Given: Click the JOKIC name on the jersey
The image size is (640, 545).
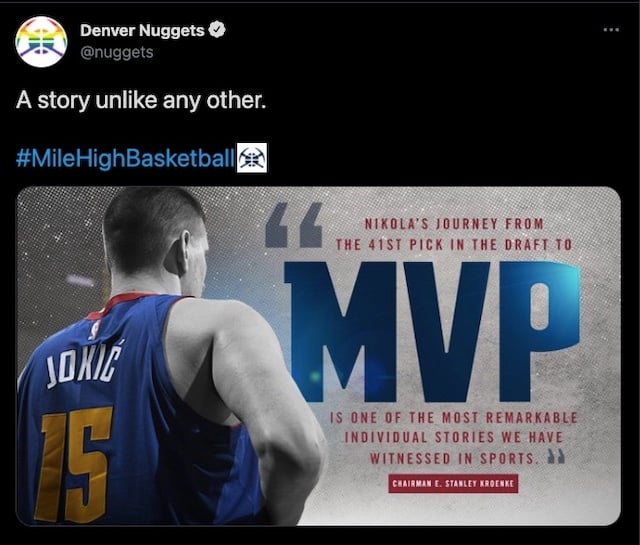Looking at the screenshot, I should [x=84, y=365].
